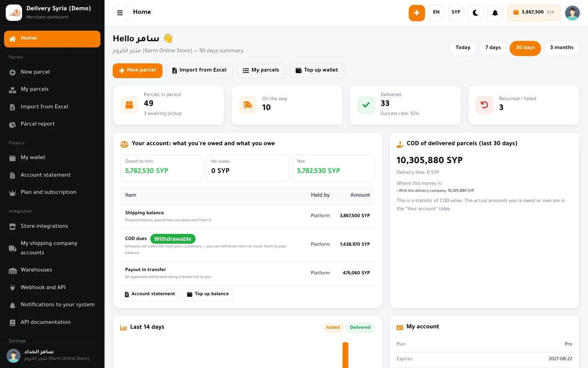Click the My account card icon
588x368 pixels.
[x=400, y=328]
